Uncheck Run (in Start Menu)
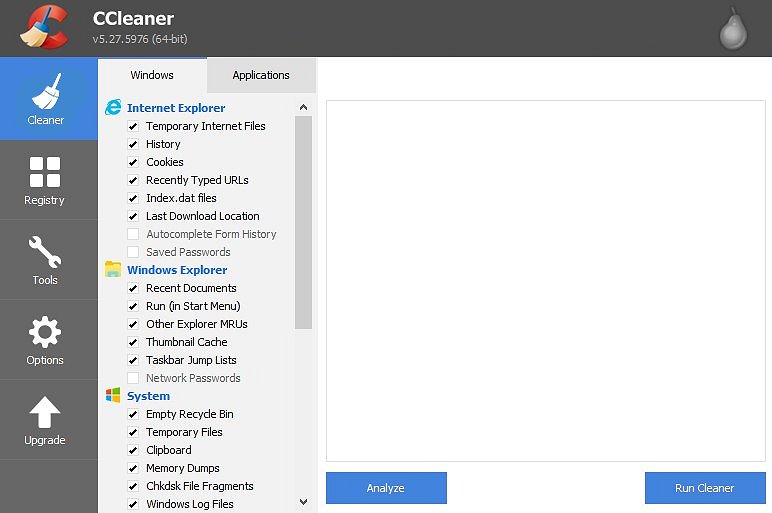The image size is (772, 513). pyautogui.click(x=133, y=306)
